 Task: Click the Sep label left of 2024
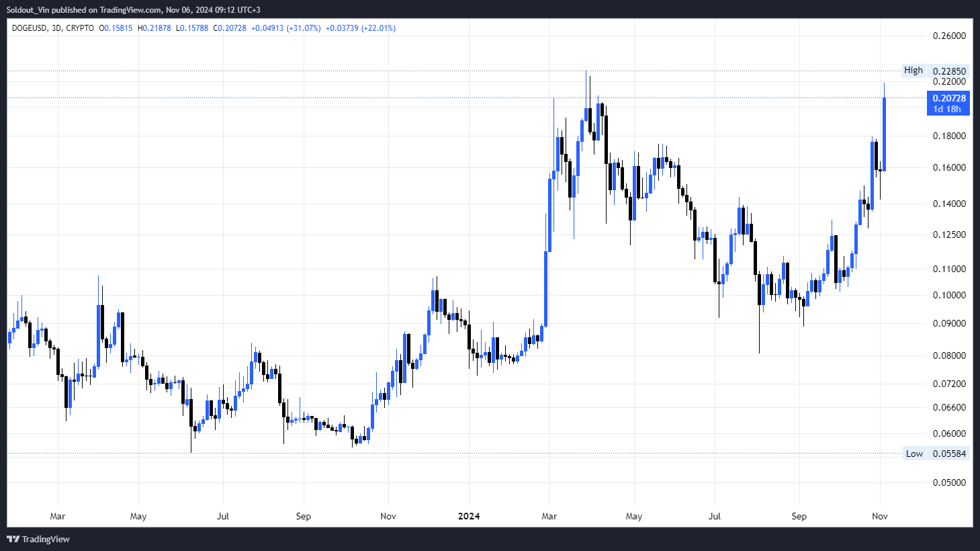[x=304, y=516]
